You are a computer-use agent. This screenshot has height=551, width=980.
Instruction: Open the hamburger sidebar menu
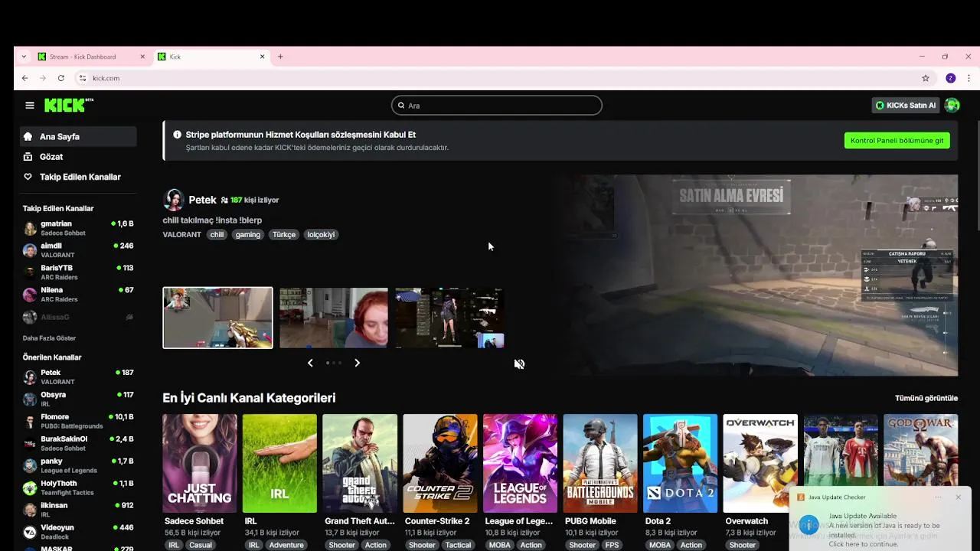29,106
